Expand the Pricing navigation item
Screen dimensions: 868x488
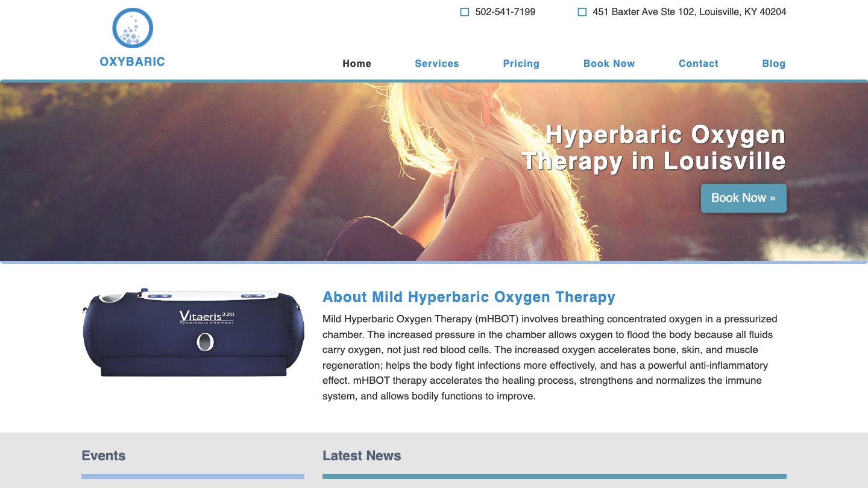(521, 63)
